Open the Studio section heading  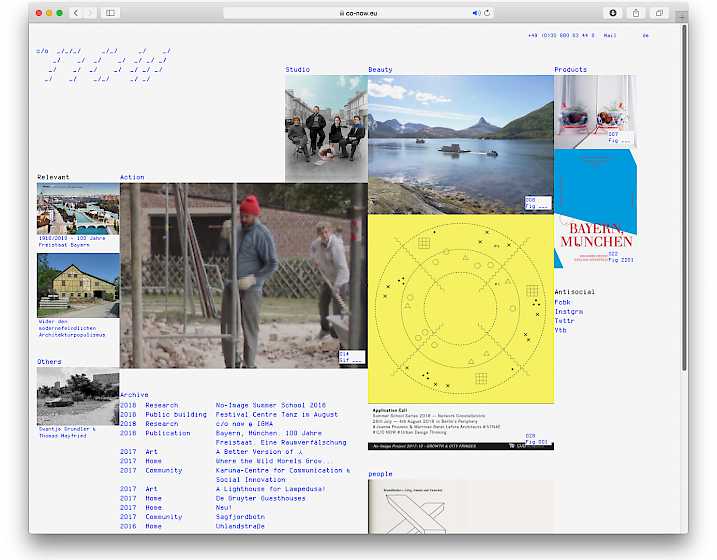point(298,69)
